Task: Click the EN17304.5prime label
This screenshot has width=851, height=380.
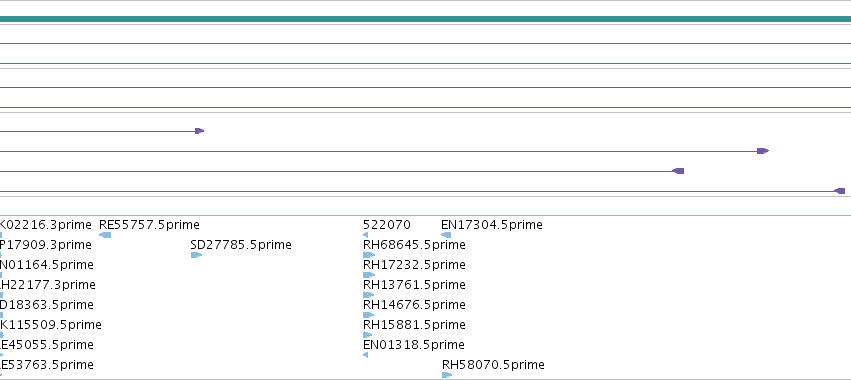Action: click(492, 225)
